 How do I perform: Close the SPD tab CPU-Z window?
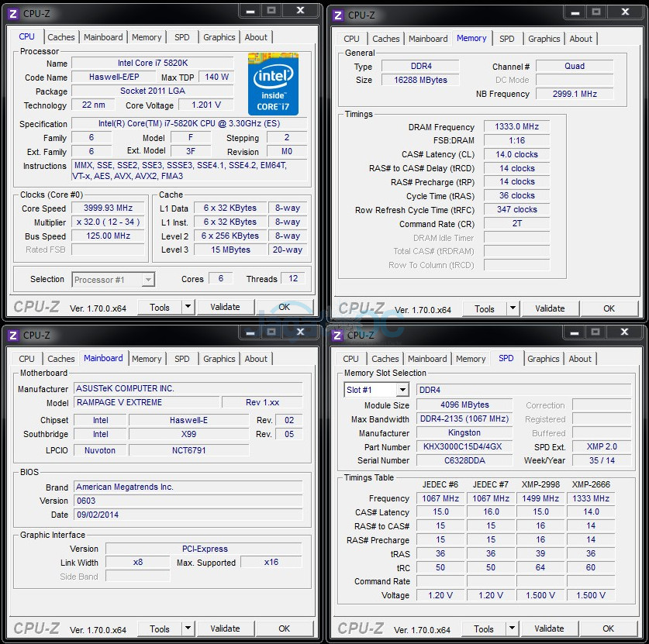pyautogui.click(x=624, y=332)
